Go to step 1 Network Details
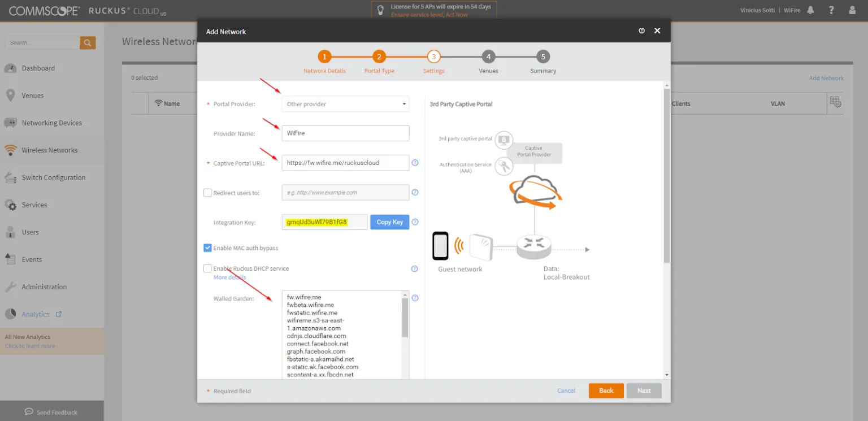Viewport: 868px width, 421px height. [324, 57]
